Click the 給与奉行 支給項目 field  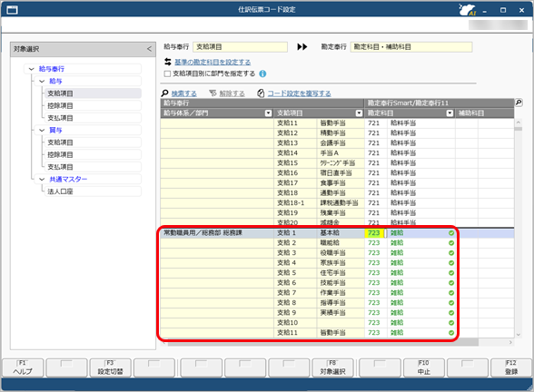[240, 47]
